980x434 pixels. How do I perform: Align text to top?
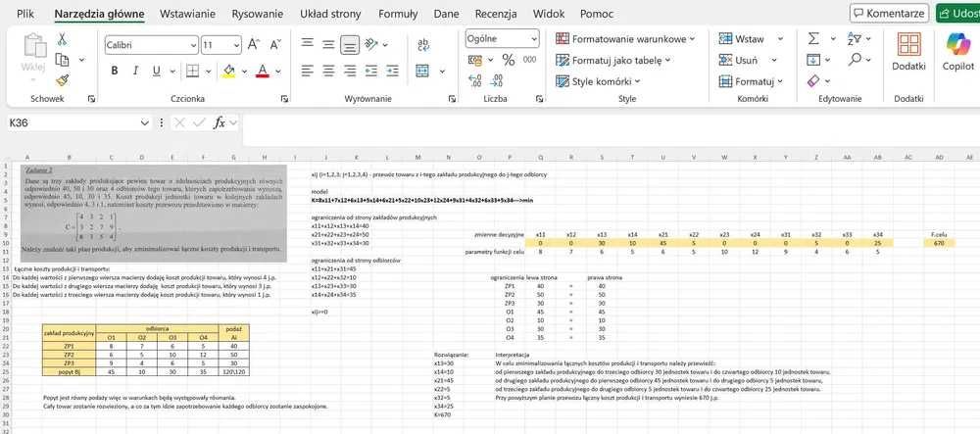tap(307, 44)
